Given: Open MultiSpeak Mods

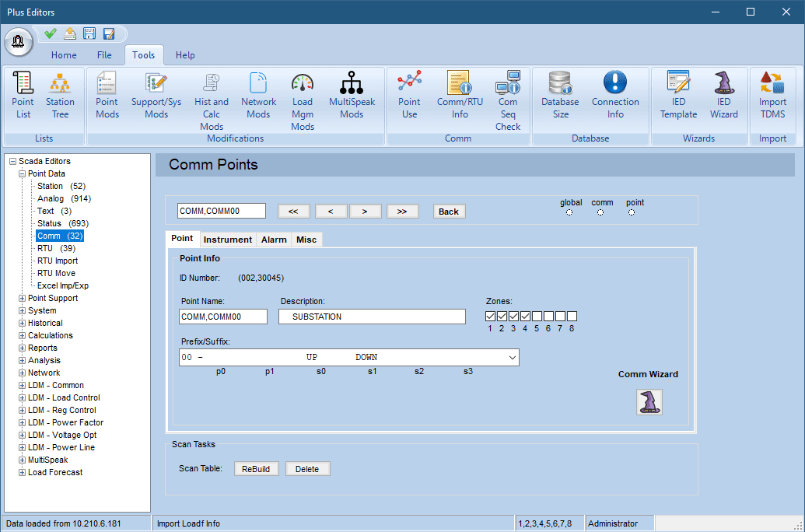Looking at the screenshot, I should click(x=352, y=96).
